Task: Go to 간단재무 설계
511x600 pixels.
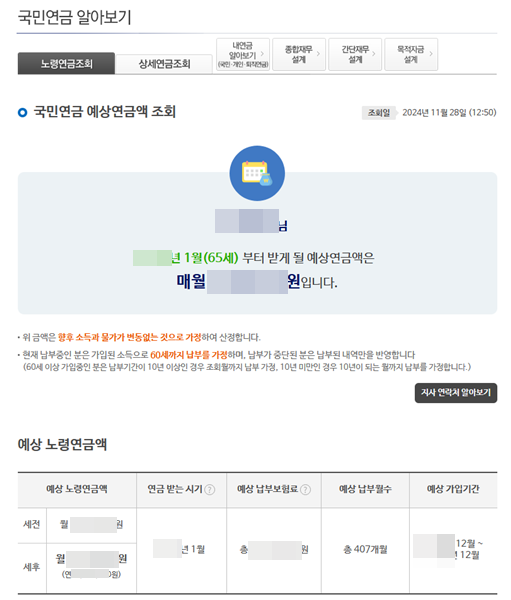Action: coord(355,54)
